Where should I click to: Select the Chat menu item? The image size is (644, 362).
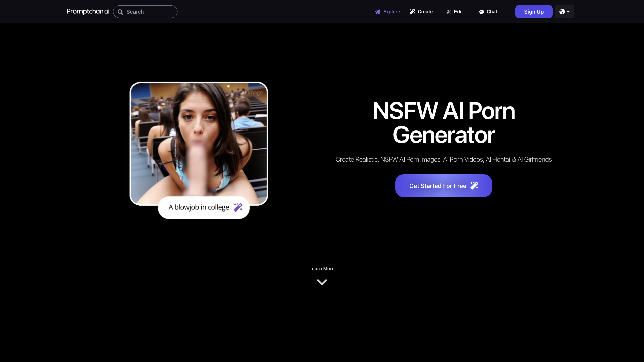pos(488,11)
